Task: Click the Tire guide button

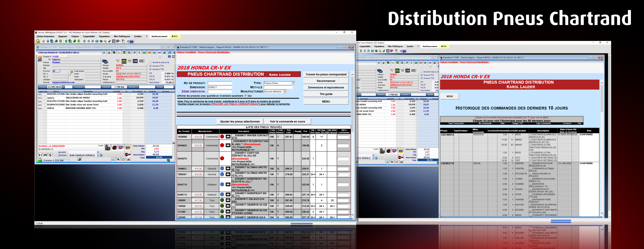Action: click(326, 94)
